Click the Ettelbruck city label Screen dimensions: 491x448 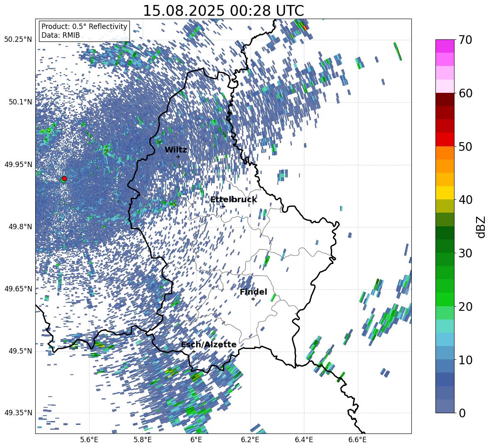pos(233,200)
